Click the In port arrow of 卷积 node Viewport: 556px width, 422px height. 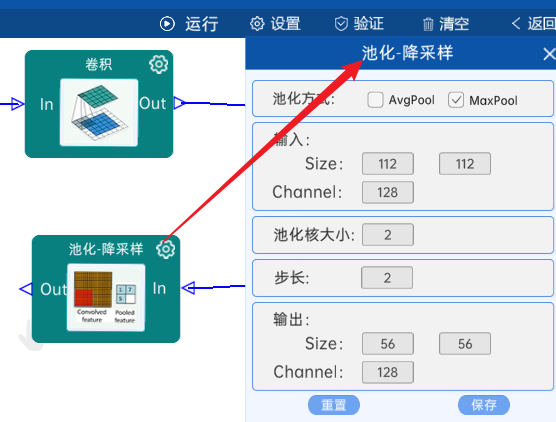point(17,104)
